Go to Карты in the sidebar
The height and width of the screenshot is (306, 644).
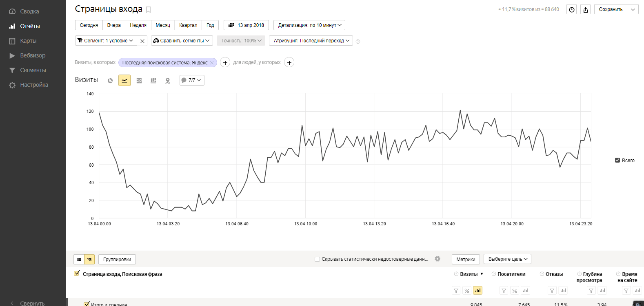tap(23, 41)
